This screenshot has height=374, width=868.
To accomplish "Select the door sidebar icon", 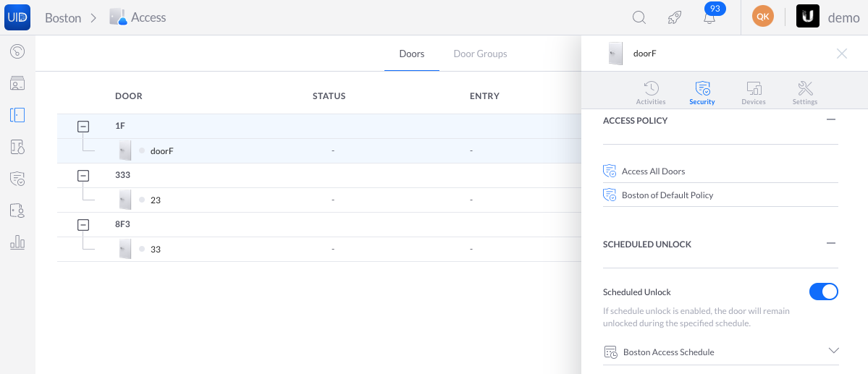I will pos(17,115).
